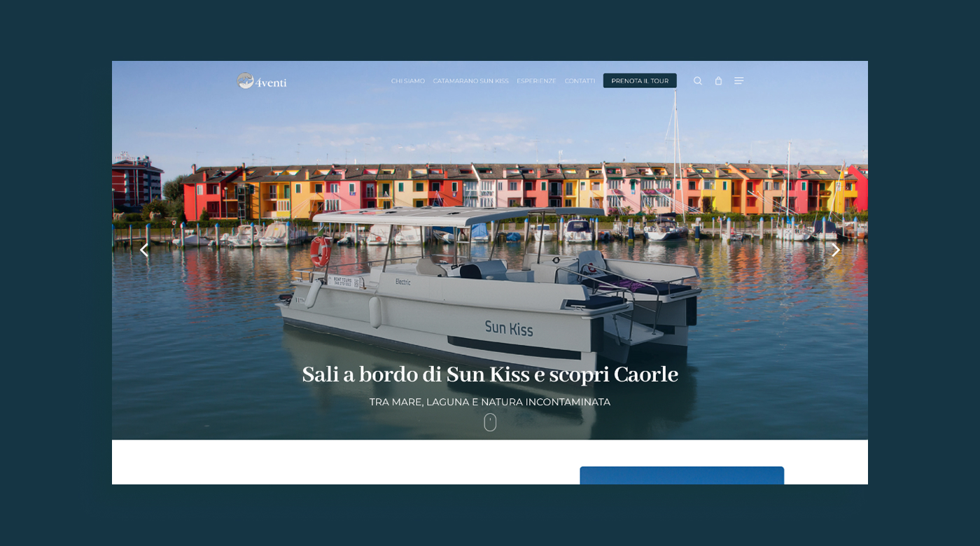Click the 4venti logo

coord(262,81)
